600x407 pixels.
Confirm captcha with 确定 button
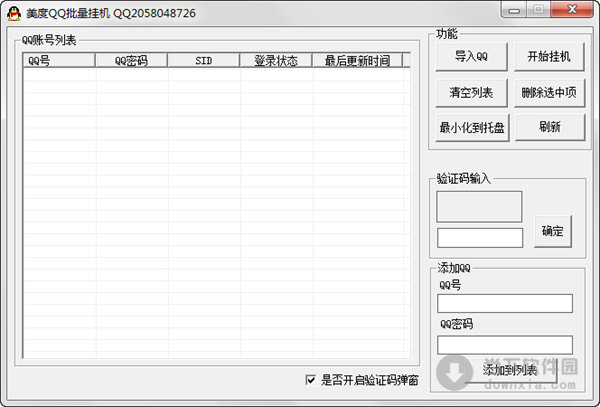553,231
